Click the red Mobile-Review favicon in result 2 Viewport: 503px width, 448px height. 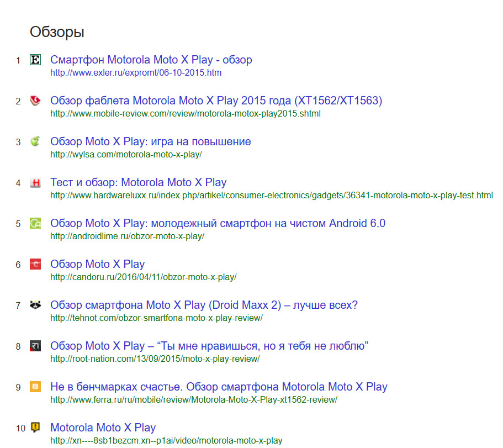[x=35, y=101]
